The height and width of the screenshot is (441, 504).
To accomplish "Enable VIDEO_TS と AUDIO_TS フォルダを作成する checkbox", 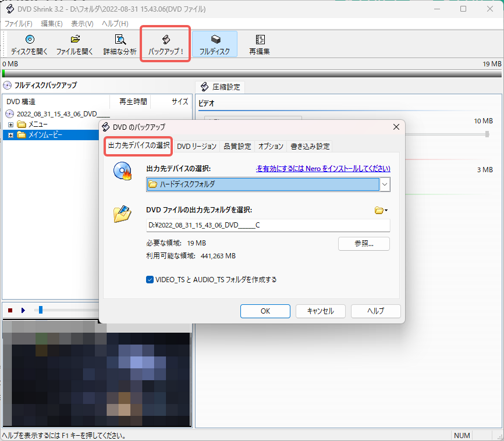I will pos(148,279).
